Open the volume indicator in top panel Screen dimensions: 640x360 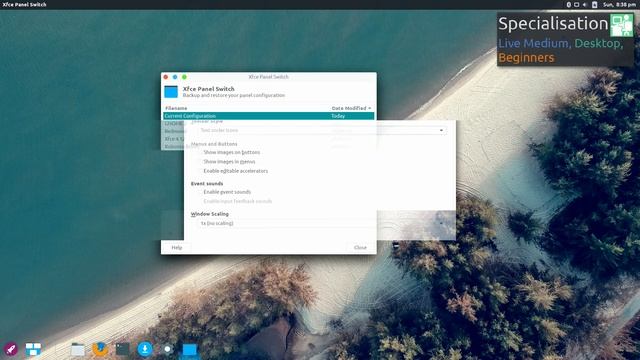(584, 5)
